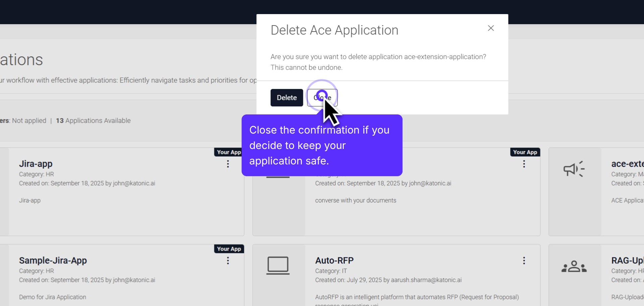Click the Your App badge on Jira-app

(x=228, y=152)
